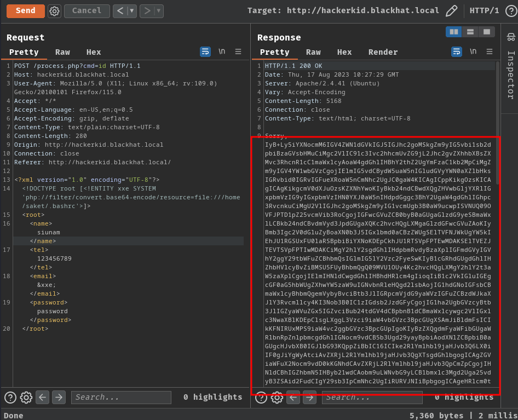Go to previous request in history

(120, 11)
